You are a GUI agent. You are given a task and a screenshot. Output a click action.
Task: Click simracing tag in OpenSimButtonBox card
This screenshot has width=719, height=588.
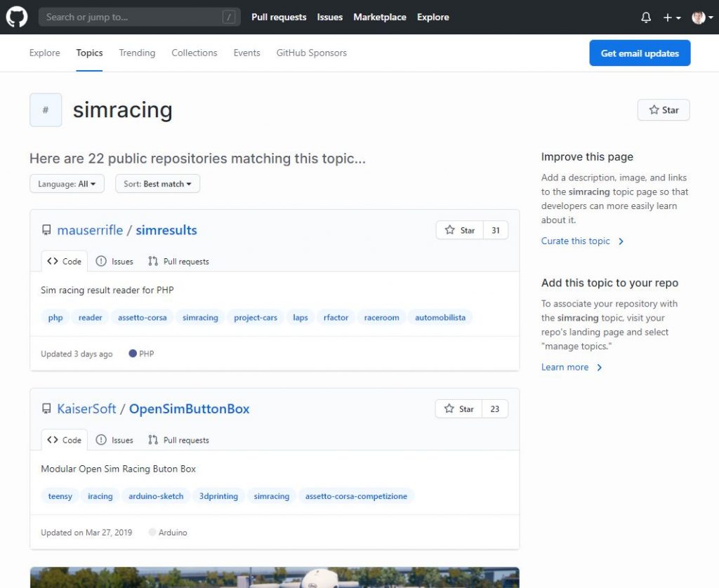(x=272, y=496)
